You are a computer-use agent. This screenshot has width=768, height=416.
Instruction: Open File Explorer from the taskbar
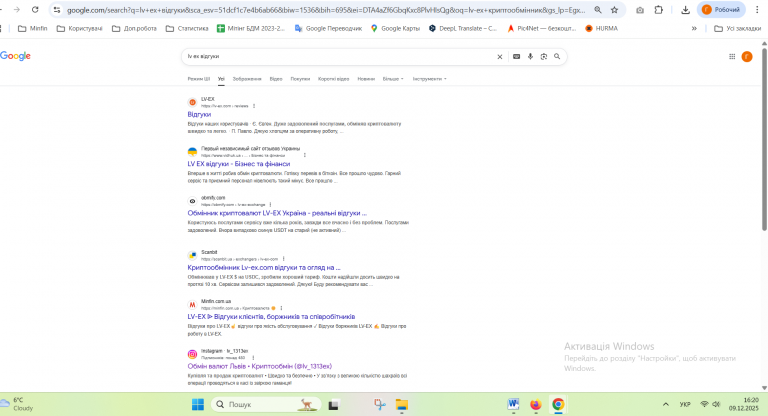point(402,404)
